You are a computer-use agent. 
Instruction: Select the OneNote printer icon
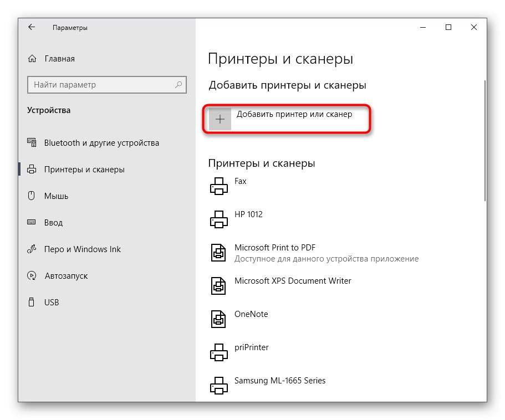[218, 319]
